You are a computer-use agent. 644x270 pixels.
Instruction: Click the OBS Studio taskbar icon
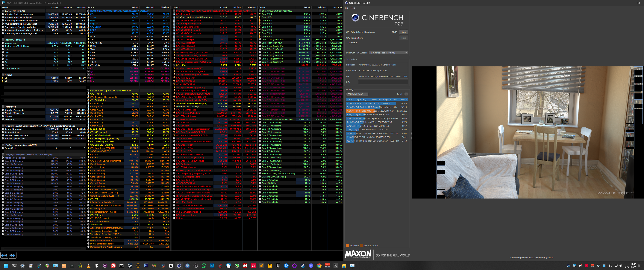(196, 266)
